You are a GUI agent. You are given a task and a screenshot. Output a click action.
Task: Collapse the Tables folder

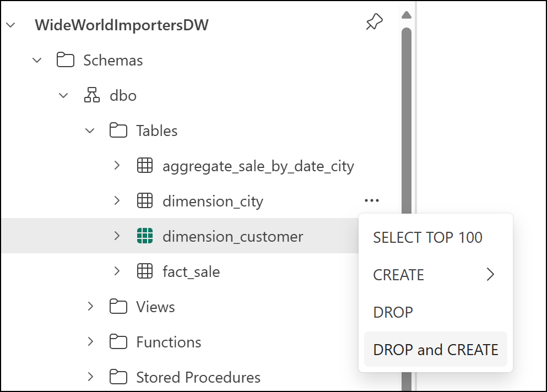pos(90,131)
